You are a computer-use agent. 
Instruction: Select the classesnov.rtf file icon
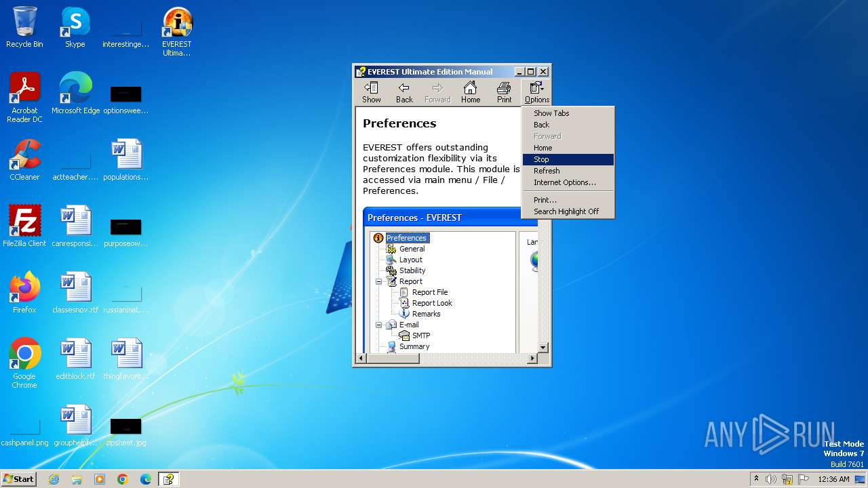75,293
